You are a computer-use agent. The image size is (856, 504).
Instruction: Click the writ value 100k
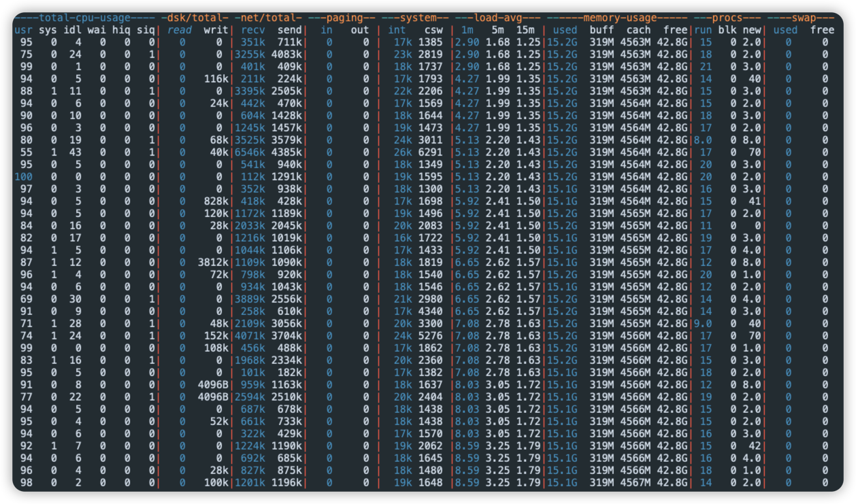[216, 483]
